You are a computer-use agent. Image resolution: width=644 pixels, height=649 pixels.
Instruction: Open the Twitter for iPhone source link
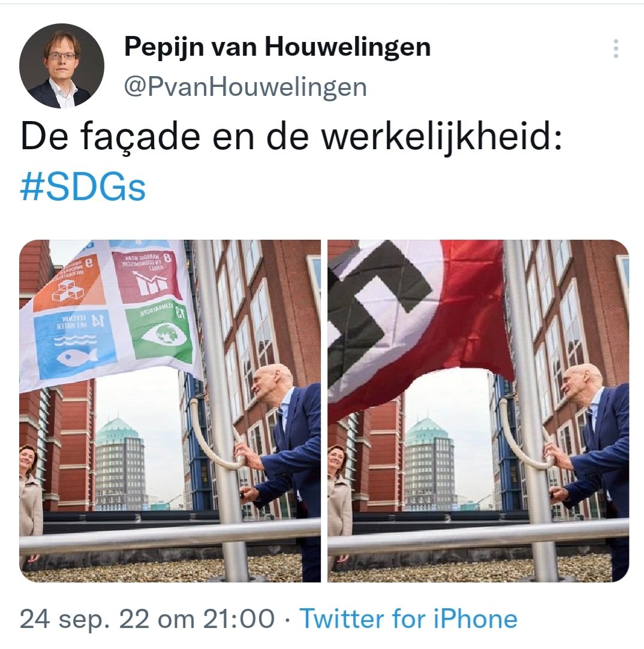408,619
